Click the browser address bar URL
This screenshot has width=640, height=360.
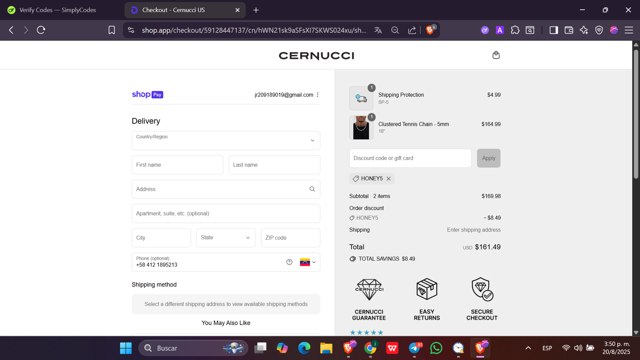click(x=253, y=30)
